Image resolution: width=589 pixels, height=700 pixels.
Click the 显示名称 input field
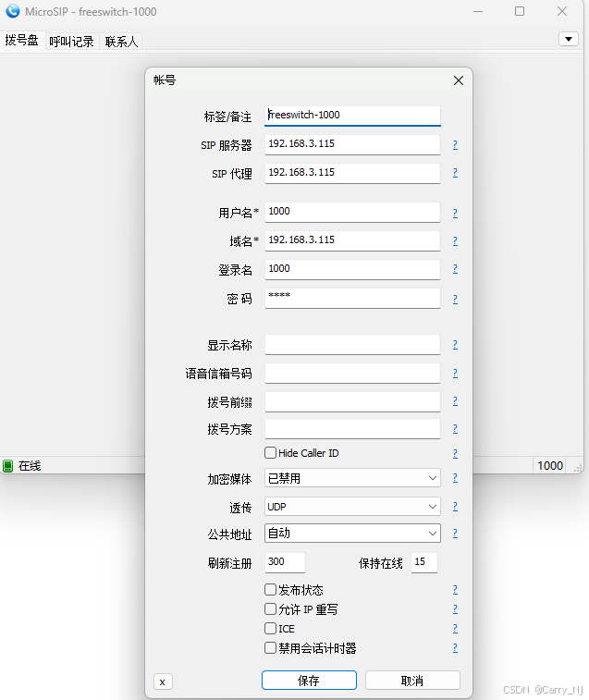pyautogui.click(x=352, y=344)
